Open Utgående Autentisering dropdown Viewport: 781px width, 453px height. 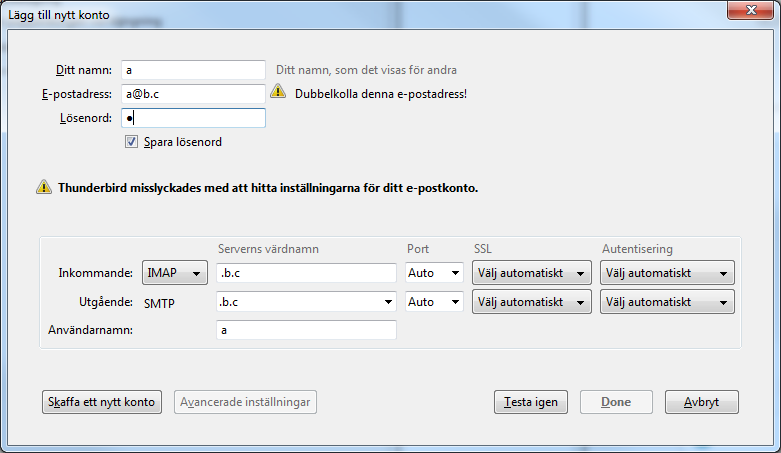point(667,302)
